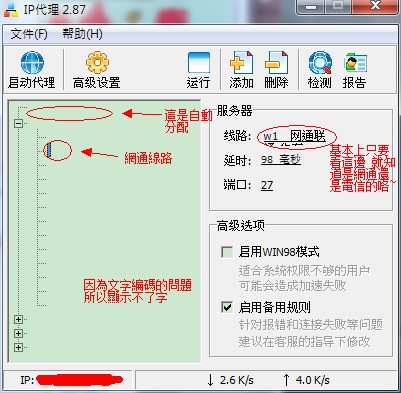This screenshot has width=401, height=393.
Task: Click the 启动代理 globe icon
Action: 32,62
